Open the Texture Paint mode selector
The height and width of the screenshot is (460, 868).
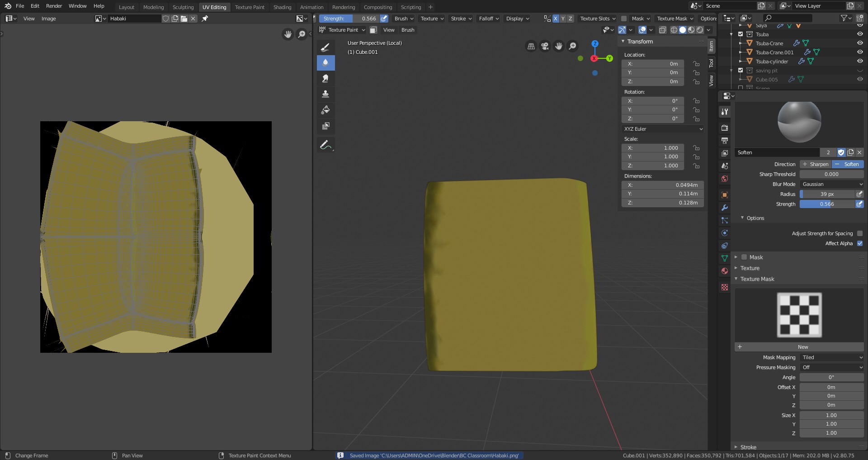(x=342, y=30)
